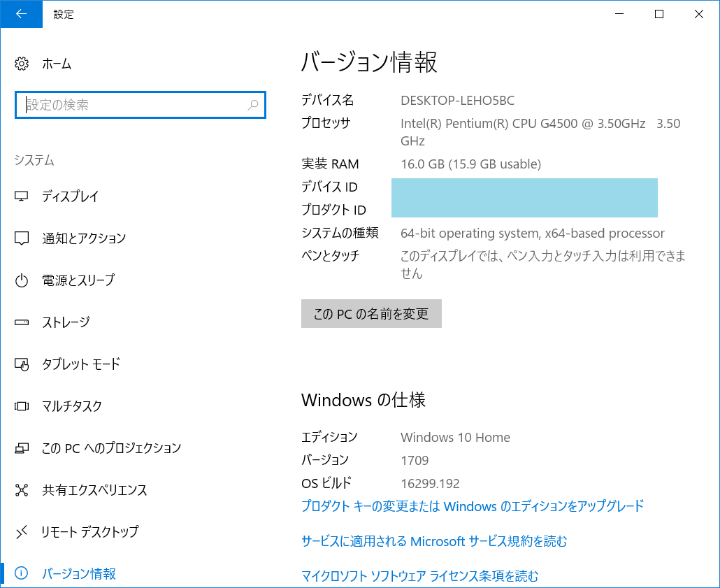Image resolution: width=720 pixels, height=588 pixels.
Task: Click version value 1709
Action: [415, 460]
